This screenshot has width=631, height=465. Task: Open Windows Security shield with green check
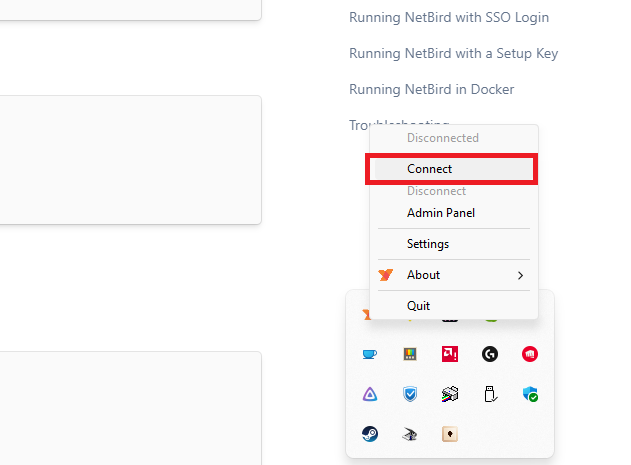[x=530, y=394]
